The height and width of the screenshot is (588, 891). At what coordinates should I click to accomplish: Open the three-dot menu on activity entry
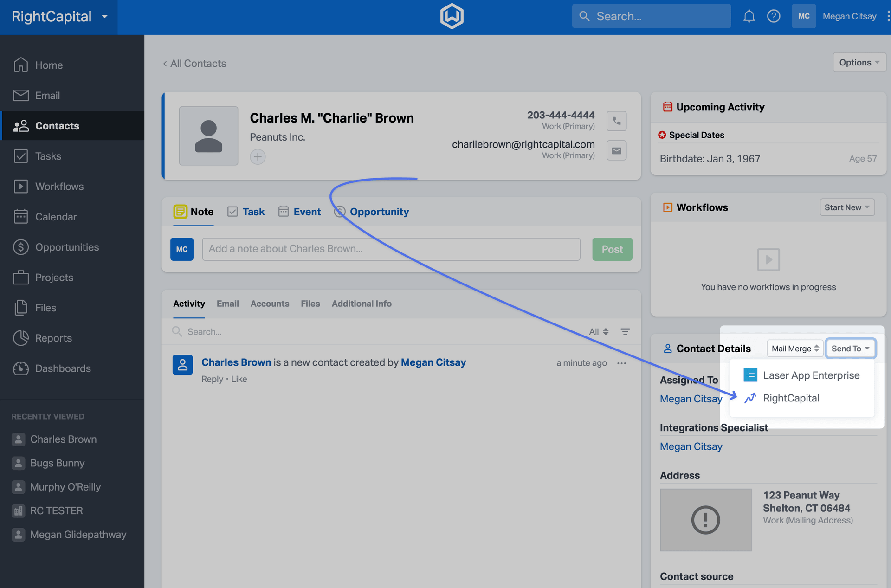click(x=622, y=363)
